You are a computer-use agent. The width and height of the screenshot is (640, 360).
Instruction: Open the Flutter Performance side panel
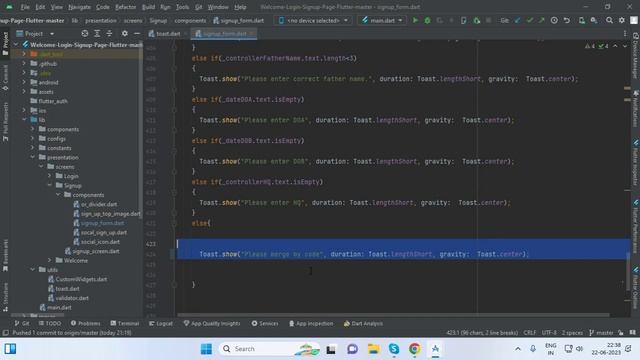[636, 227]
